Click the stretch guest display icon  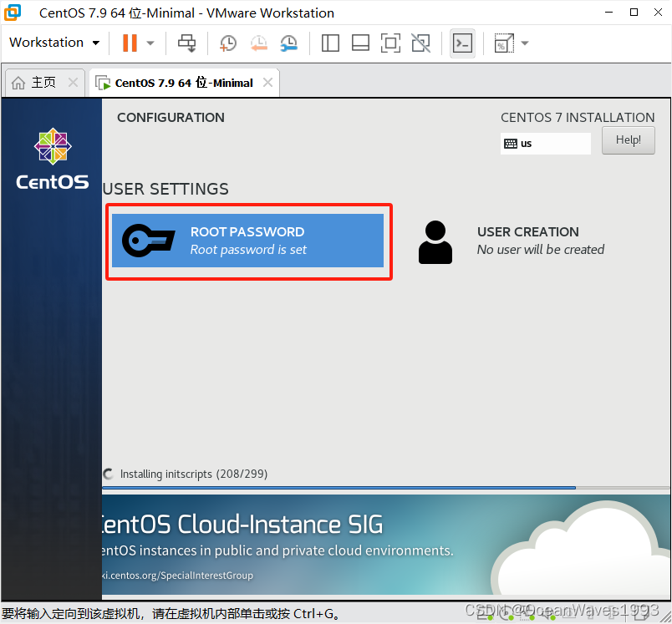tap(504, 43)
